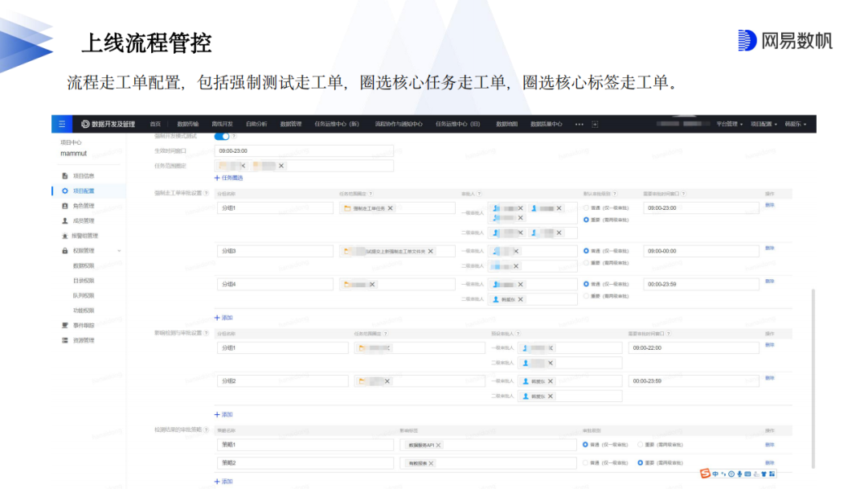The width and height of the screenshot is (868, 489).
Task: Open 任务运维中心 (新) nav item
Action: 337,124
